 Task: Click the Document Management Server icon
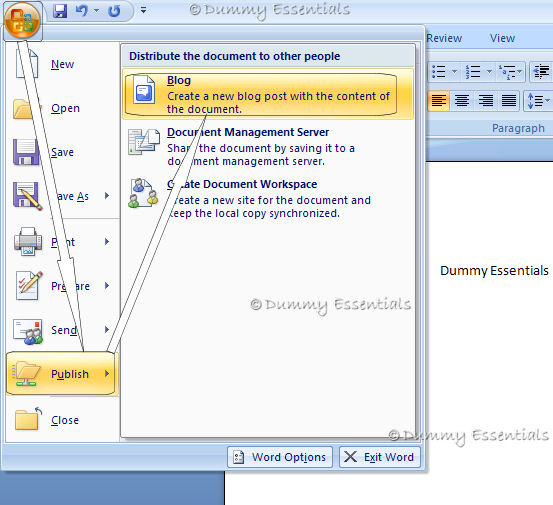click(x=144, y=142)
